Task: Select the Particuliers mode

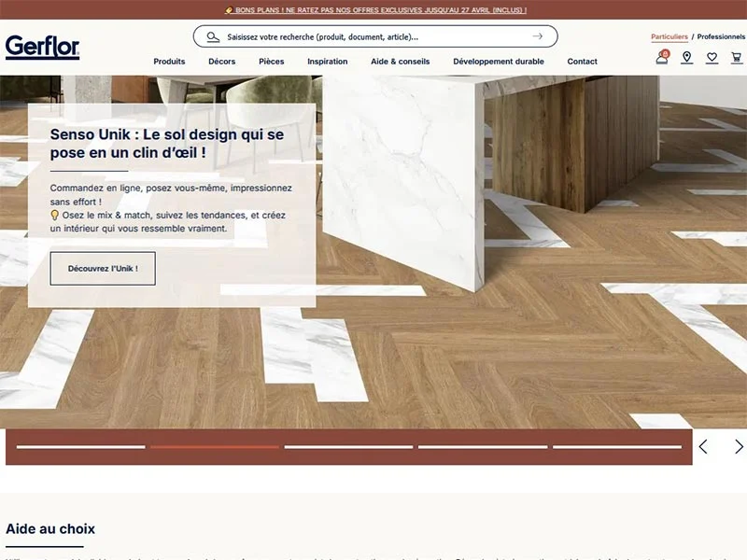Action: pyautogui.click(x=668, y=36)
